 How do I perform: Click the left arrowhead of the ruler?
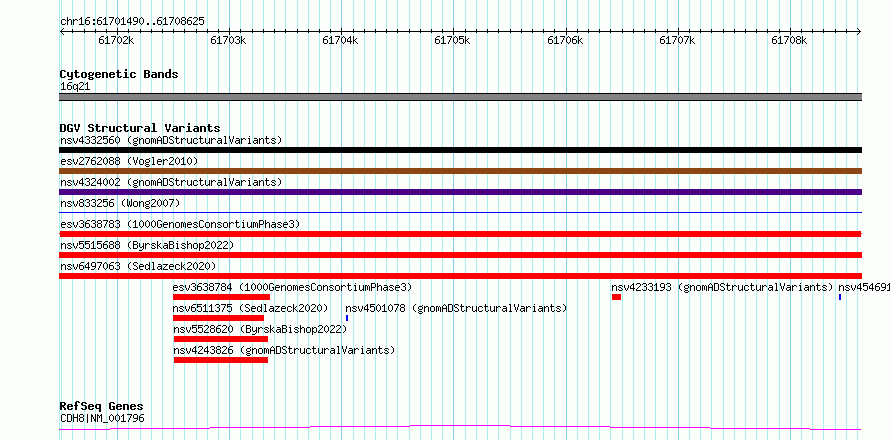(x=62, y=31)
